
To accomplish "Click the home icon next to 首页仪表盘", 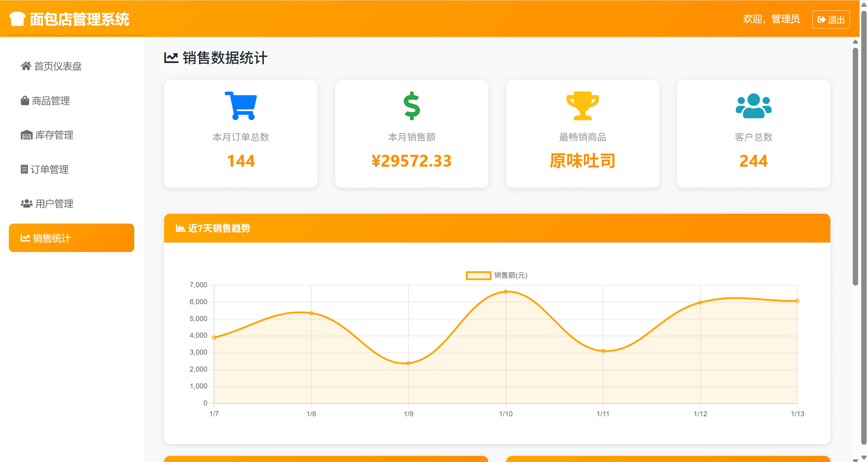I will click(26, 66).
